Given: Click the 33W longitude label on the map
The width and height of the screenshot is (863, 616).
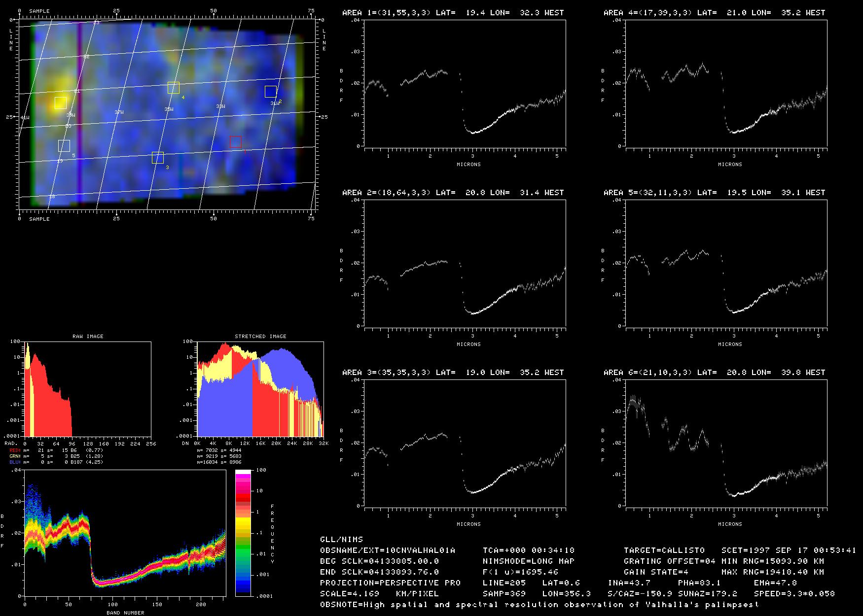Looking at the screenshot, I should coord(220,106).
